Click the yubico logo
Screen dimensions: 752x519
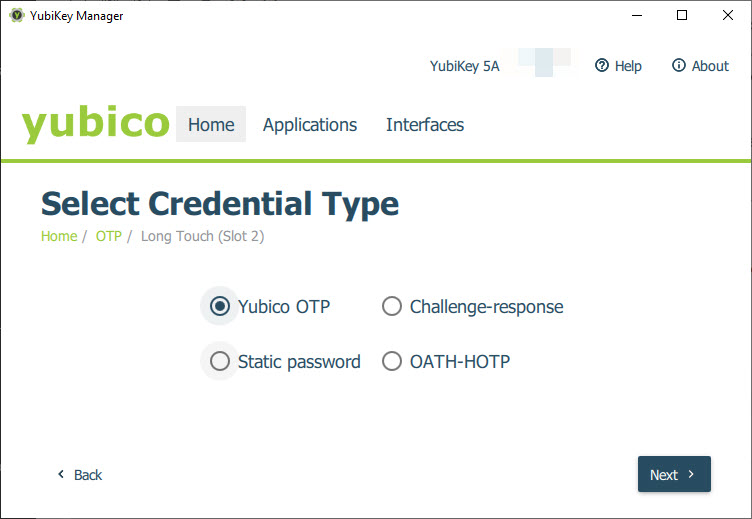(95, 124)
